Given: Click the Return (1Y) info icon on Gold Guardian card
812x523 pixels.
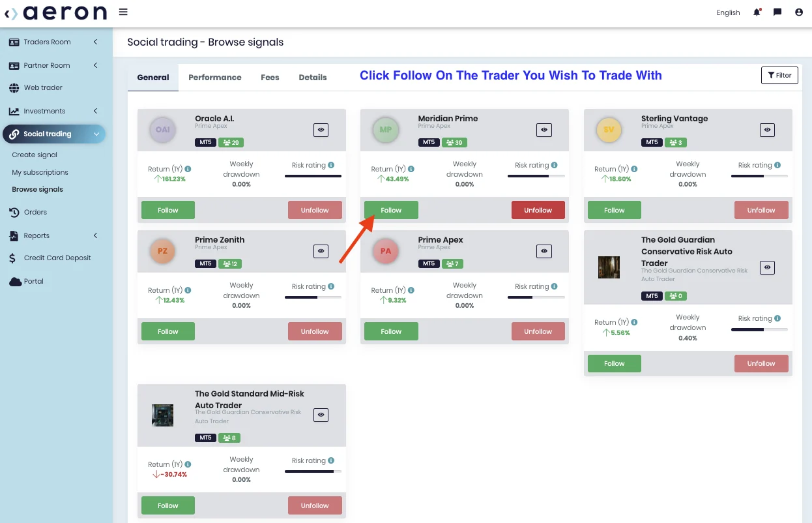Looking at the screenshot, I should click(634, 322).
